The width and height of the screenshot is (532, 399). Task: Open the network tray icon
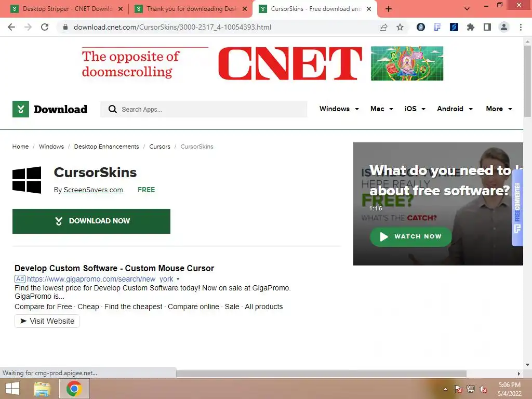pos(471,389)
